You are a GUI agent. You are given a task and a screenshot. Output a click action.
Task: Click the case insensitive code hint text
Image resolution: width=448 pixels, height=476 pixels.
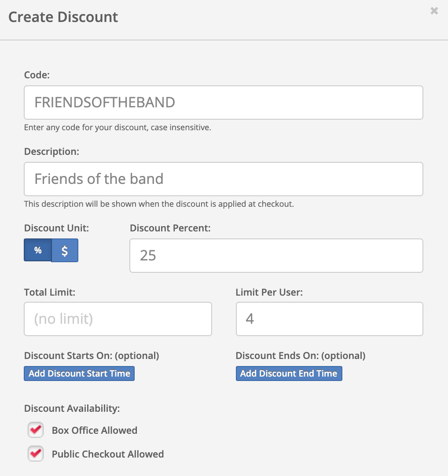click(x=118, y=128)
